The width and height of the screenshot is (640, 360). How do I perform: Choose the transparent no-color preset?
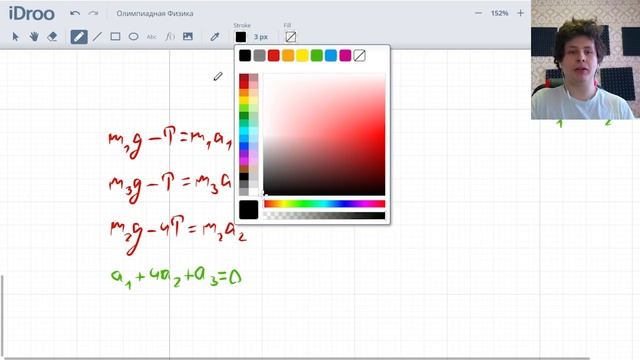click(x=359, y=56)
